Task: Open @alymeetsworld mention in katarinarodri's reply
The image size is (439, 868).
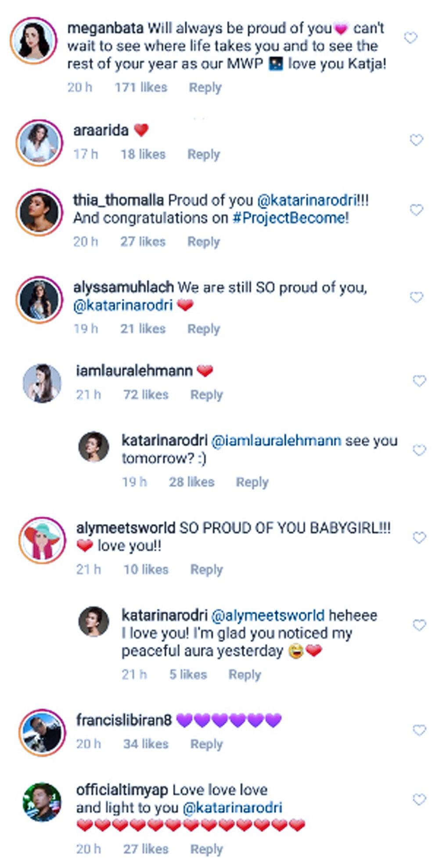Action: pos(268,615)
